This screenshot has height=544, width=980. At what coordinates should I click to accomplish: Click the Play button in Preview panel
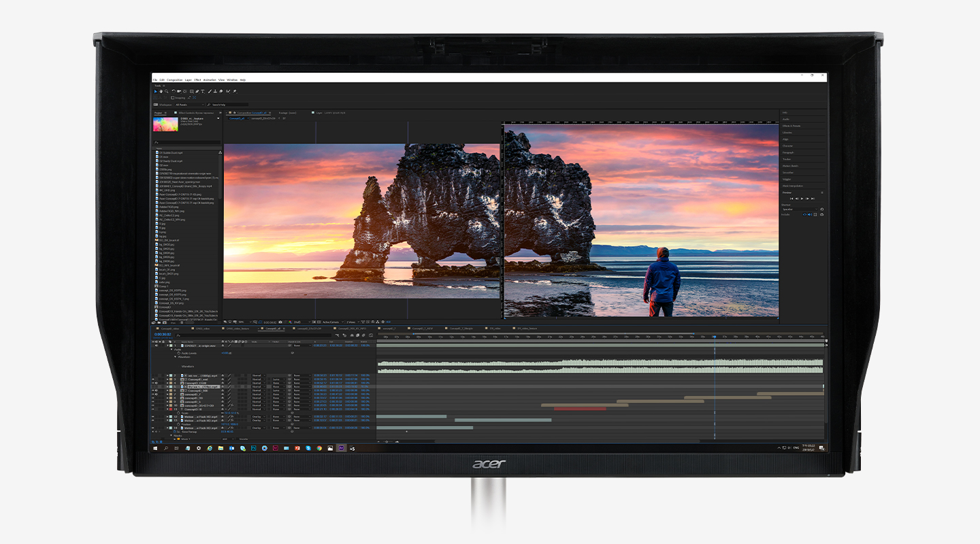point(802,199)
